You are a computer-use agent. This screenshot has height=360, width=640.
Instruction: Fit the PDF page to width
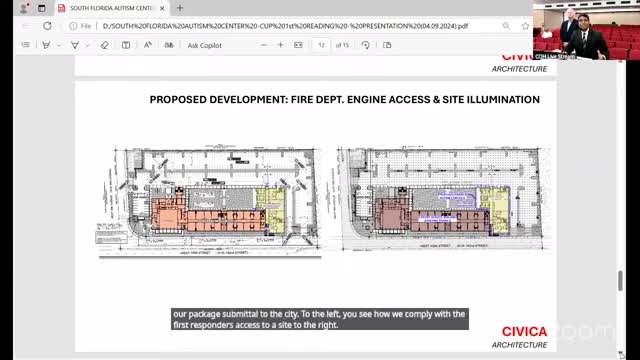298,45
